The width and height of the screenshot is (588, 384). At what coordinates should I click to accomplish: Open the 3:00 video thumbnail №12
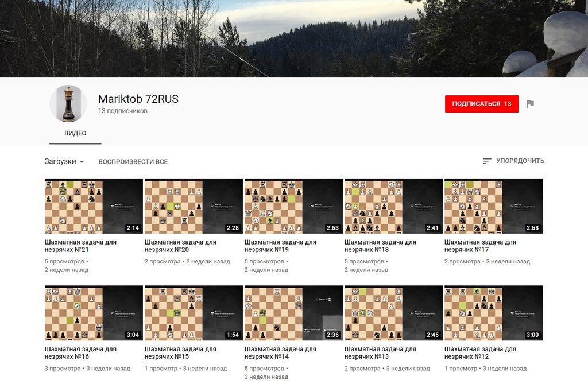[493, 313]
